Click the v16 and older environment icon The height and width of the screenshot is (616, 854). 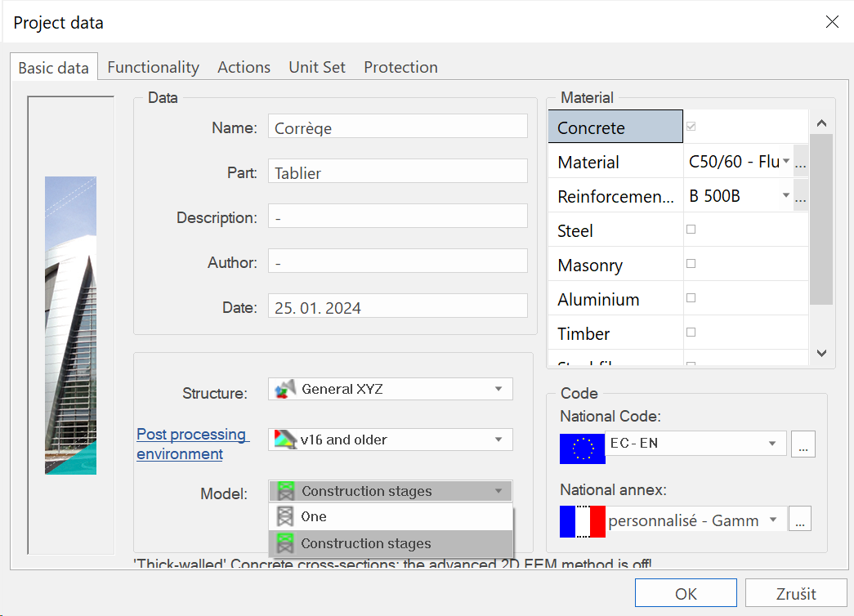[284, 440]
